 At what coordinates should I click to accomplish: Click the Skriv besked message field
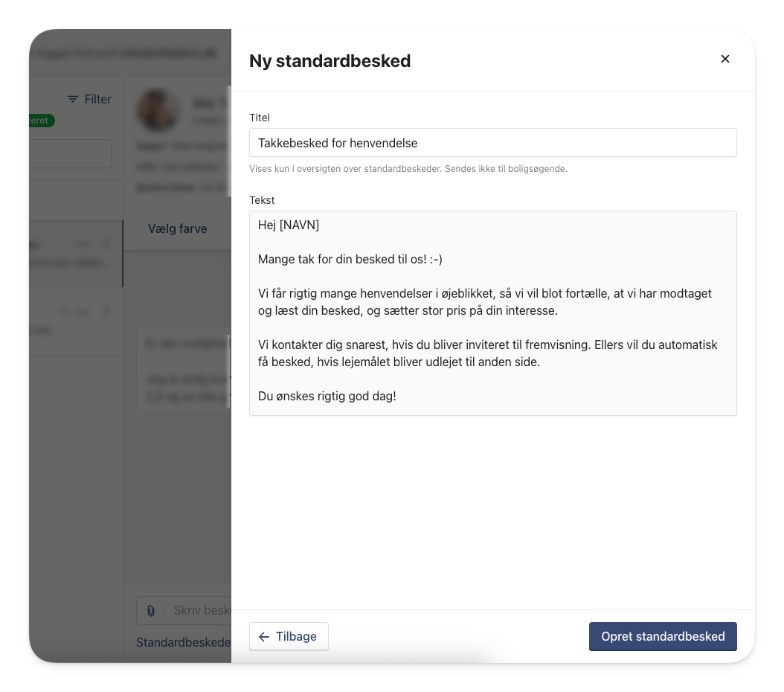point(201,610)
